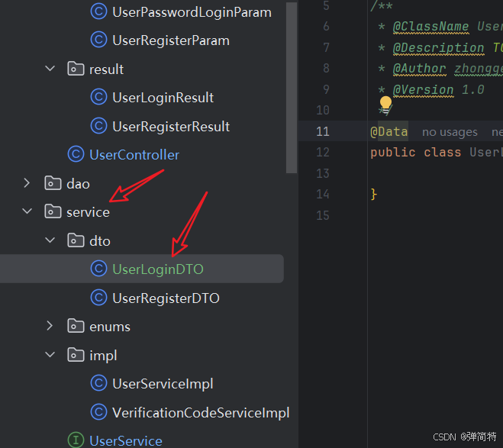503x448 pixels.
Task: Click the yellow lightbulb quick-fix icon
Action: (385, 105)
